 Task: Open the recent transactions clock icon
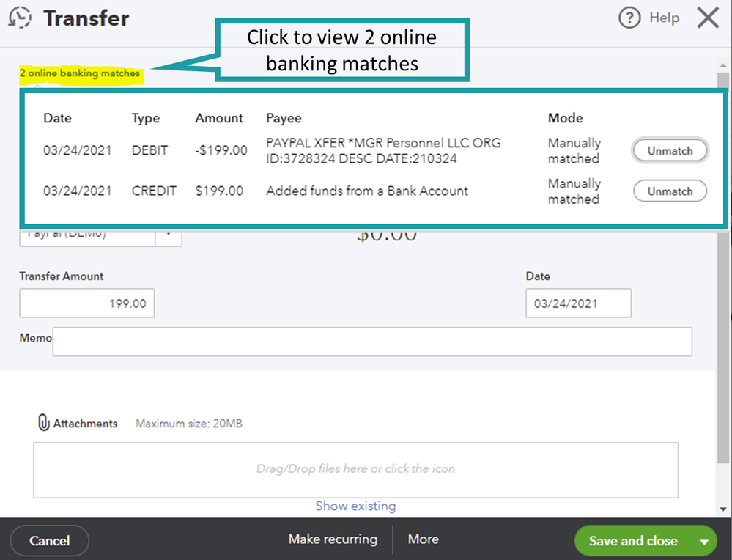20,18
